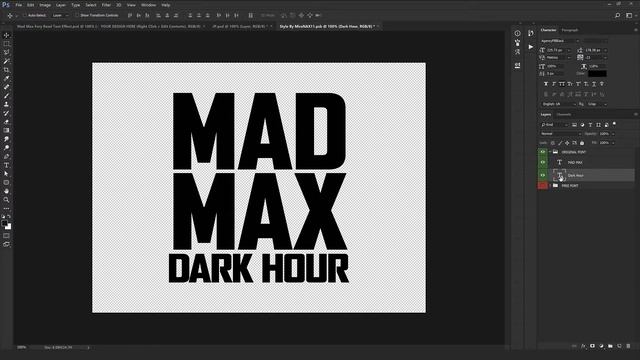Open the search icon in options bar
The width and height of the screenshot is (640, 360).
[618, 16]
